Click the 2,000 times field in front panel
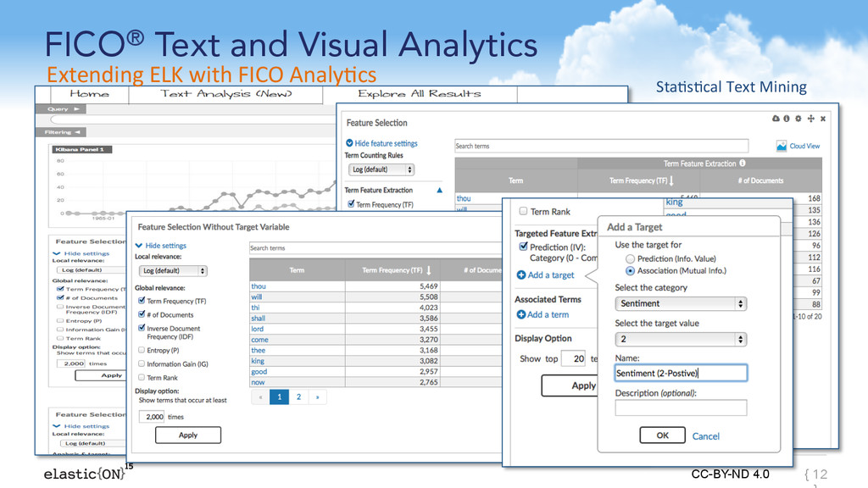 (x=152, y=417)
